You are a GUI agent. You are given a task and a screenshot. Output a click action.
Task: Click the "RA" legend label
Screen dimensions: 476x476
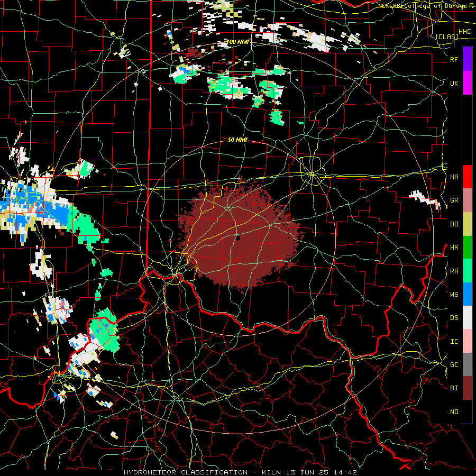pyautogui.click(x=454, y=271)
